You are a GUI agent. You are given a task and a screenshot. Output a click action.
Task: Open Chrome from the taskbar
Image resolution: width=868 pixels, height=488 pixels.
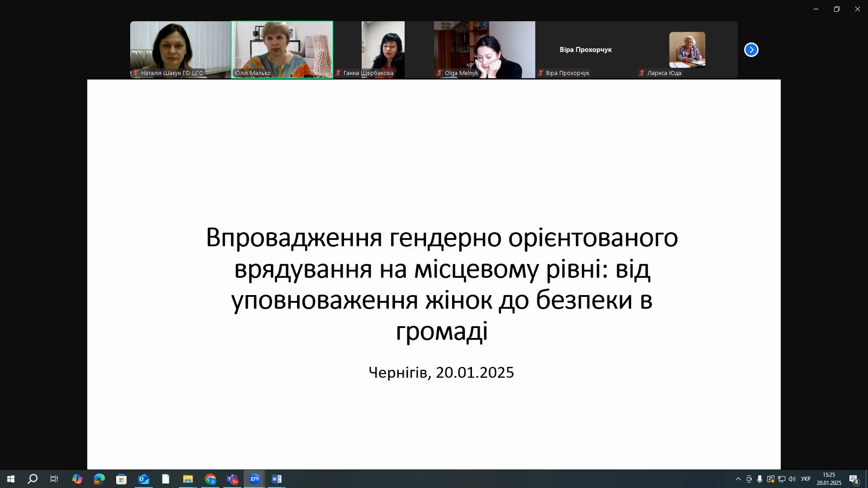[210, 479]
